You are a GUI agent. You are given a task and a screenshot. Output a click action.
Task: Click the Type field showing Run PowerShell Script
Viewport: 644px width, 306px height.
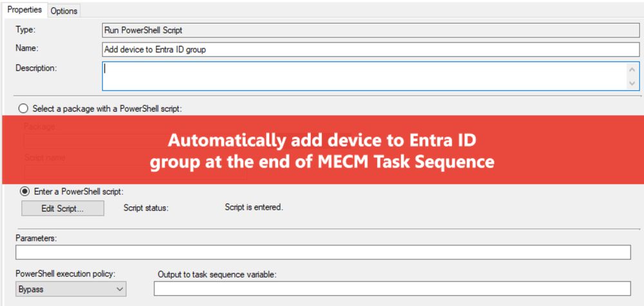(370, 30)
